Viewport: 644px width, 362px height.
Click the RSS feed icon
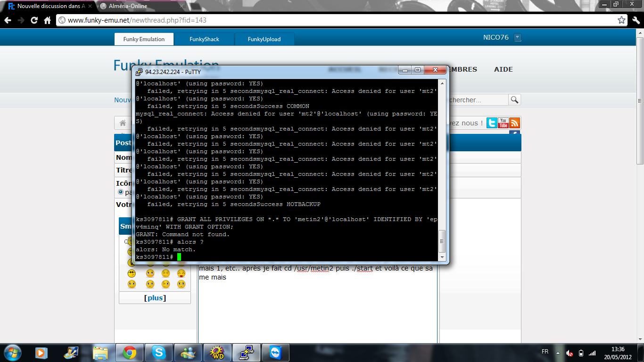click(x=514, y=123)
